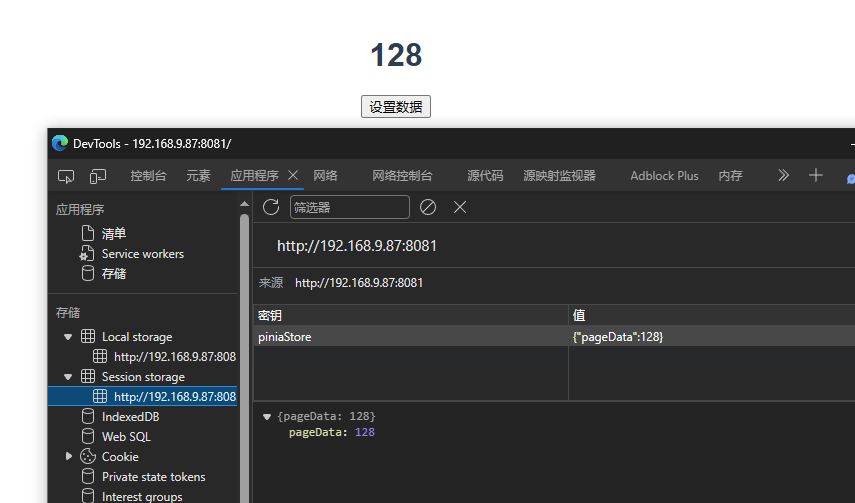Select the inspect element picker icon

click(x=66, y=176)
